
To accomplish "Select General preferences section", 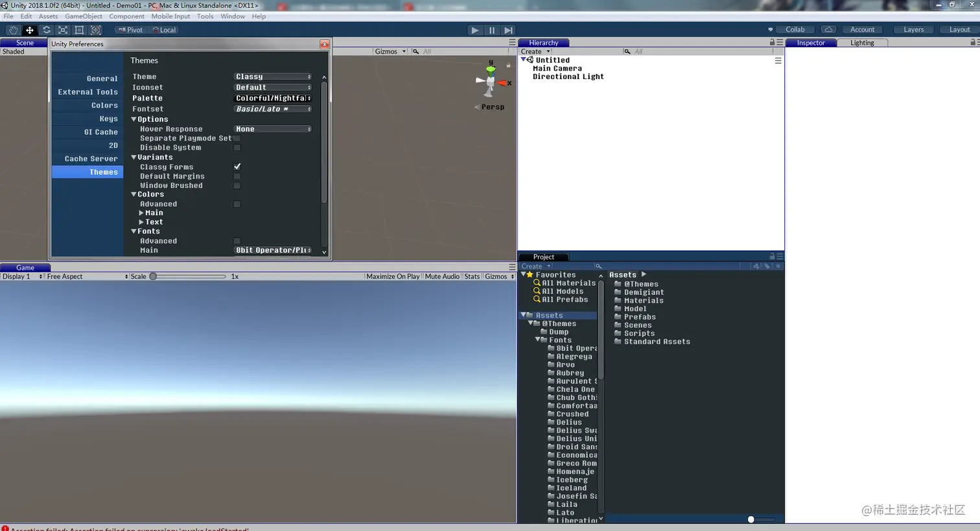I will (87, 78).
